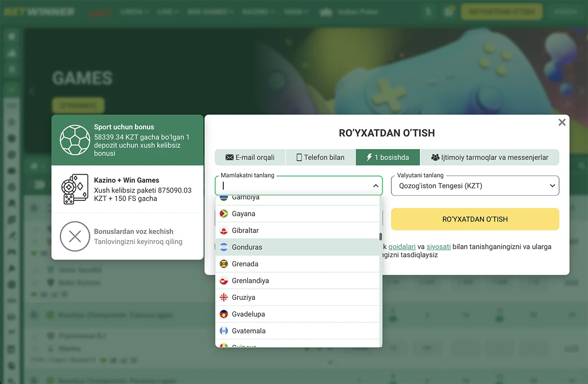The height and width of the screenshot is (384, 588).
Task: Select the football Sport bonus icon
Action: point(75,140)
